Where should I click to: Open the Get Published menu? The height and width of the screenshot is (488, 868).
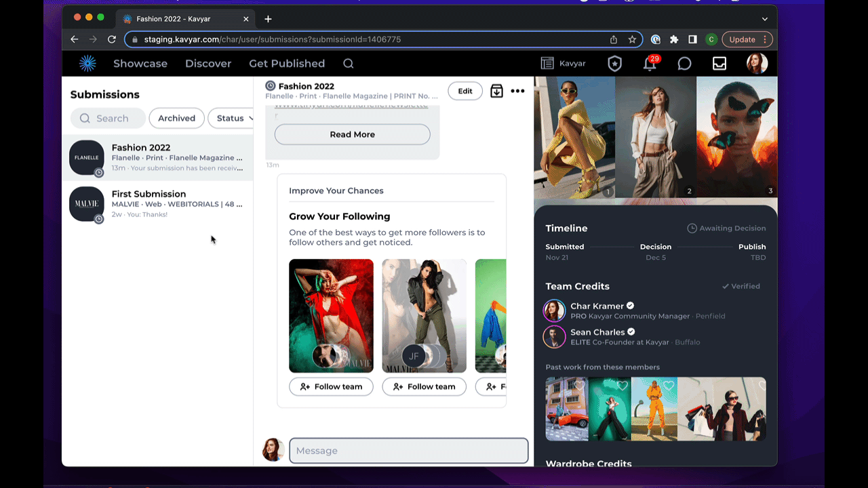tap(287, 64)
